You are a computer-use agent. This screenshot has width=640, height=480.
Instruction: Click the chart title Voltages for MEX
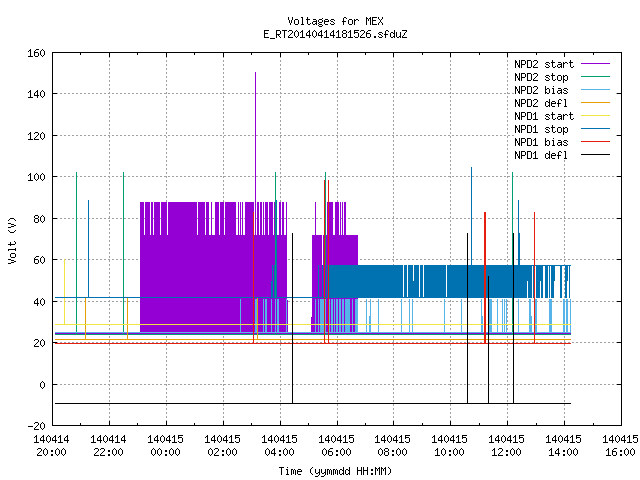click(x=336, y=21)
